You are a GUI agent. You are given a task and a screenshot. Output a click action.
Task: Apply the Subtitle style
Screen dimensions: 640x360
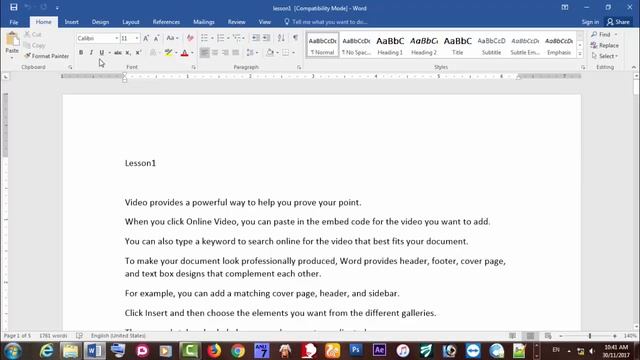[x=491, y=45]
